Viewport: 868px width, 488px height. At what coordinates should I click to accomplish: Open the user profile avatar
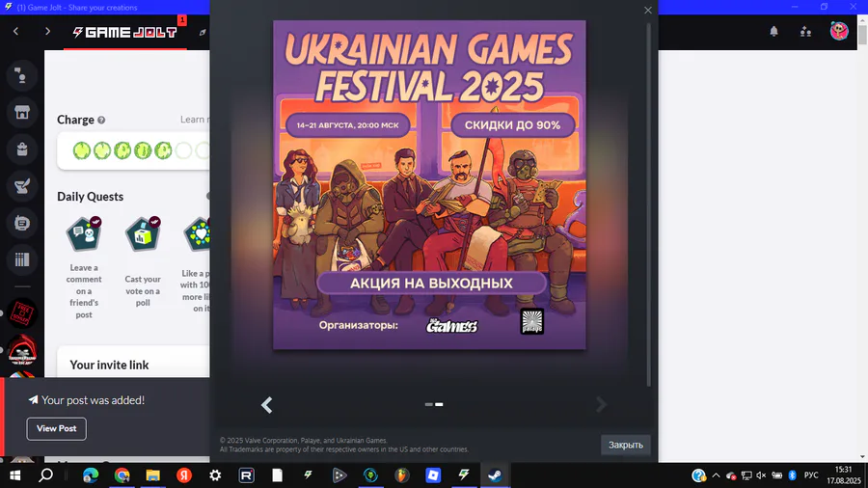839,31
